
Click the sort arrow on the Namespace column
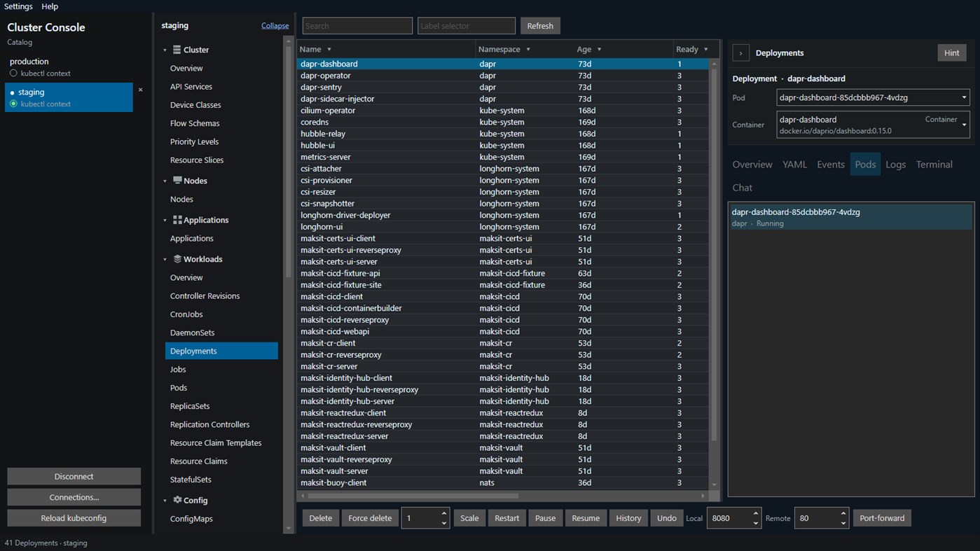tap(528, 50)
